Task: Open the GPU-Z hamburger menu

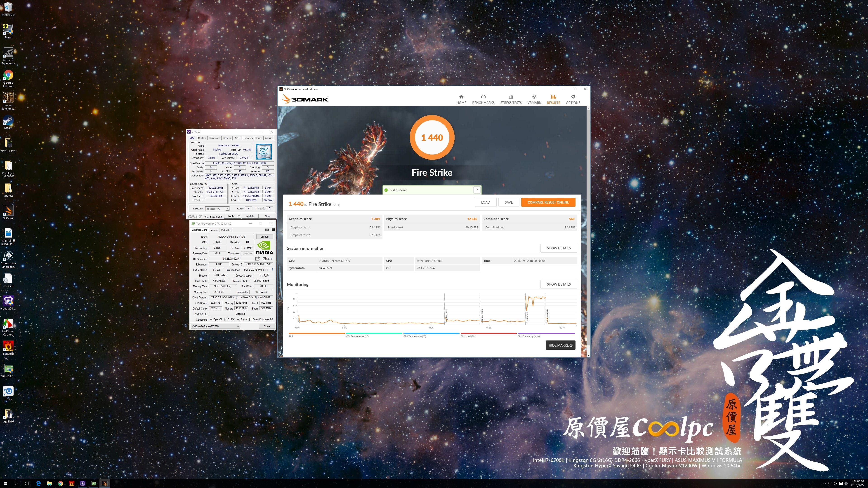Action: (273, 230)
